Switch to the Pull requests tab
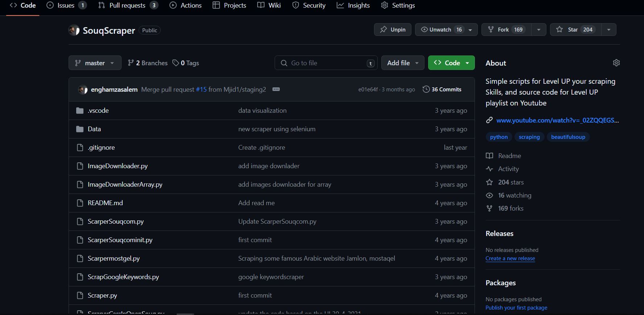Image resolution: width=644 pixels, height=315 pixels. click(x=128, y=5)
